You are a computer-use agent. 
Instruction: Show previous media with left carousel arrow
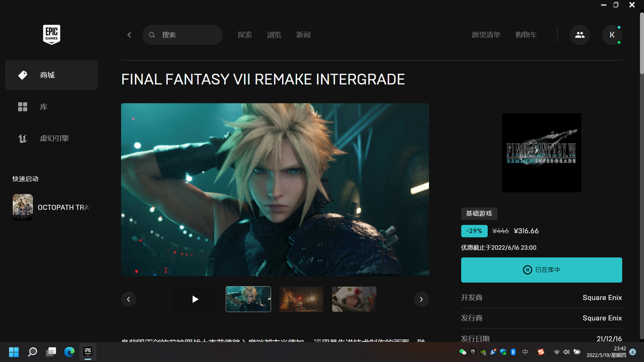tap(128, 299)
